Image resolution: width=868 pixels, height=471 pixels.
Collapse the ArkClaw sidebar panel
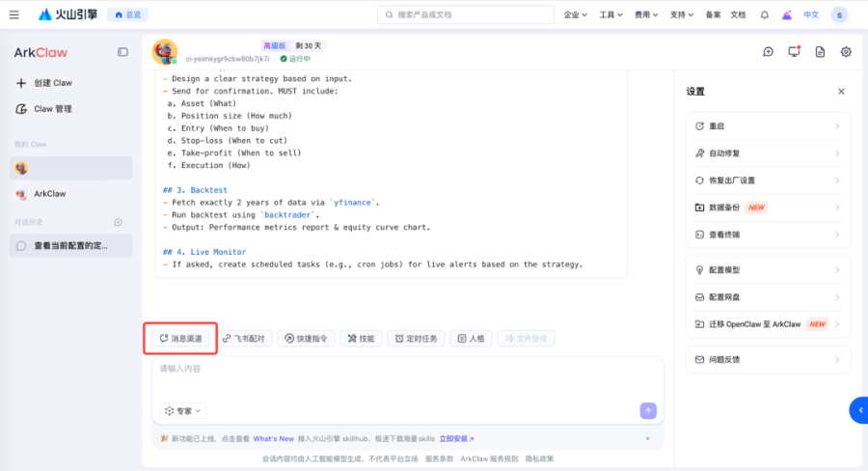pos(122,52)
